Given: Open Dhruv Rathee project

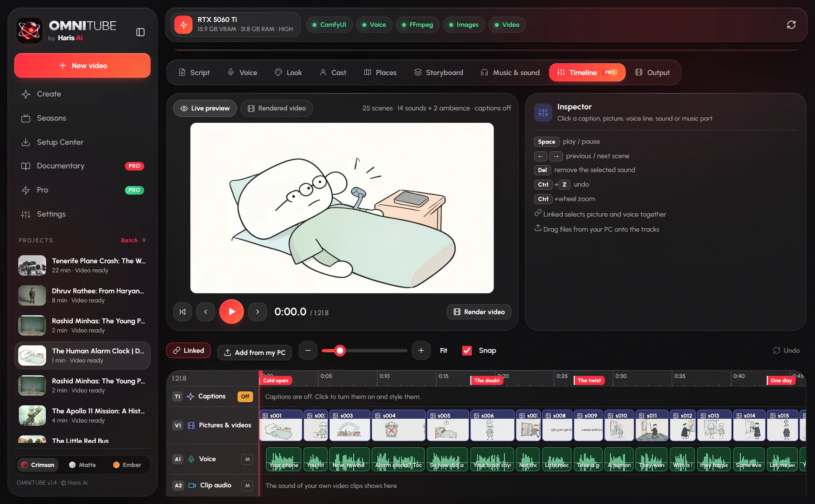Looking at the screenshot, I should click(82, 295).
